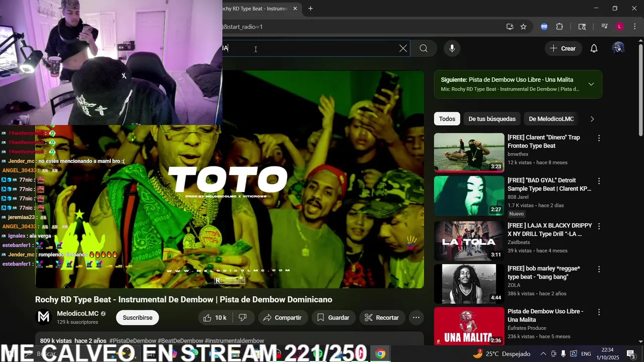Select the De tus búsquedas chip
The image size is (644, 362).
[x=492, y=119]
